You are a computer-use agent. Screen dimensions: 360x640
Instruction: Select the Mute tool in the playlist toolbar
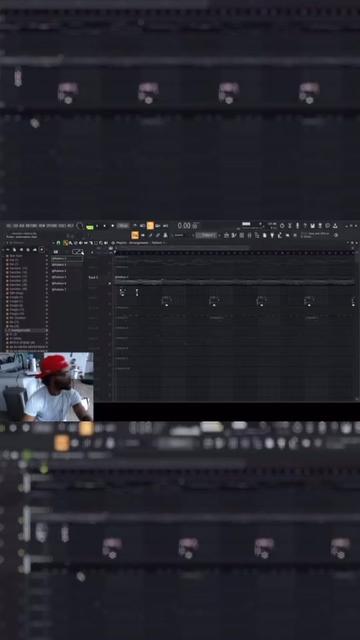[x=80, y=242]
